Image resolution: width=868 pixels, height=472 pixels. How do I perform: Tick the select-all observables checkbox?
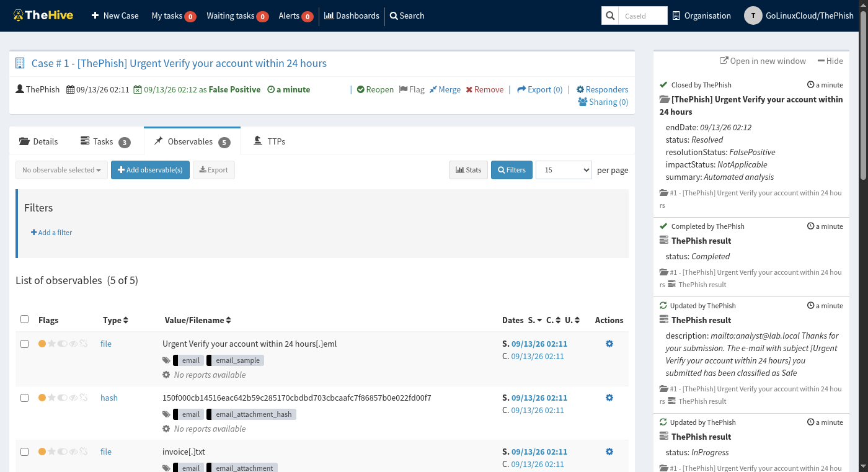tap(25, 319)
